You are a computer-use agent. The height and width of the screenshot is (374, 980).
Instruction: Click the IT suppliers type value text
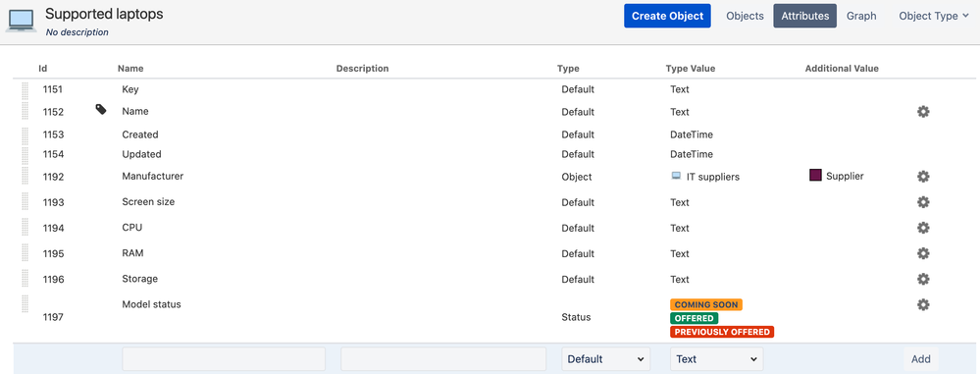coord(713,177)
